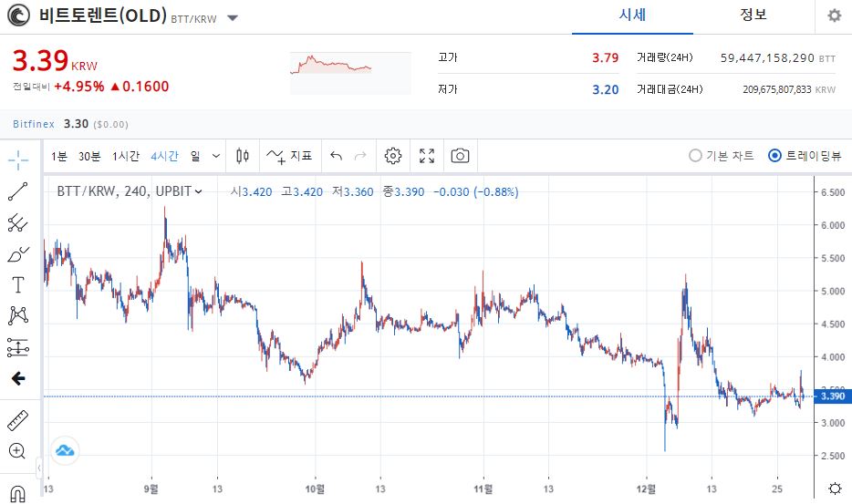
Task: Click the 6.500 price scale label
Action: tap(833, 192)
